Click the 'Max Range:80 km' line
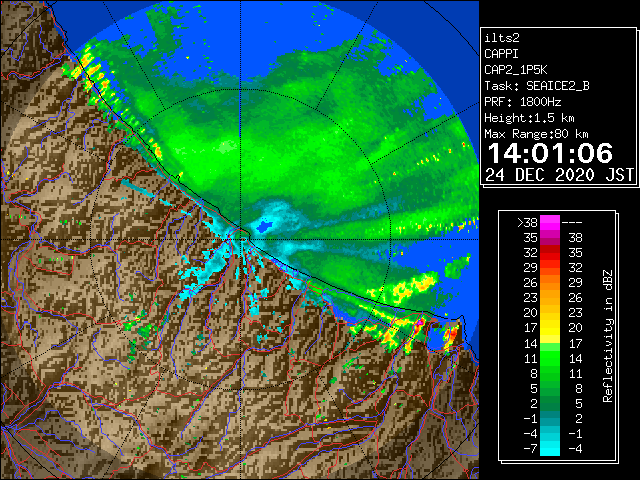This screenshot has width=640, height=480. [x=536, y=134]
